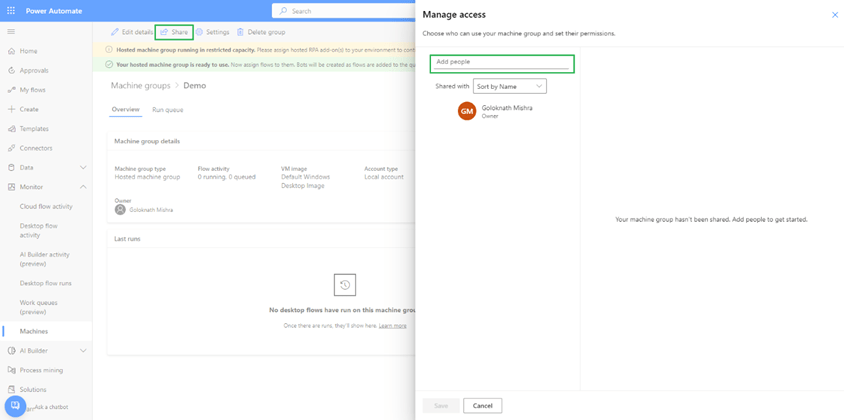This screenshot has height=420, width=844.
Task: Click the Share toolbar button
Action: pyautogui.click(x=174, y=32)
